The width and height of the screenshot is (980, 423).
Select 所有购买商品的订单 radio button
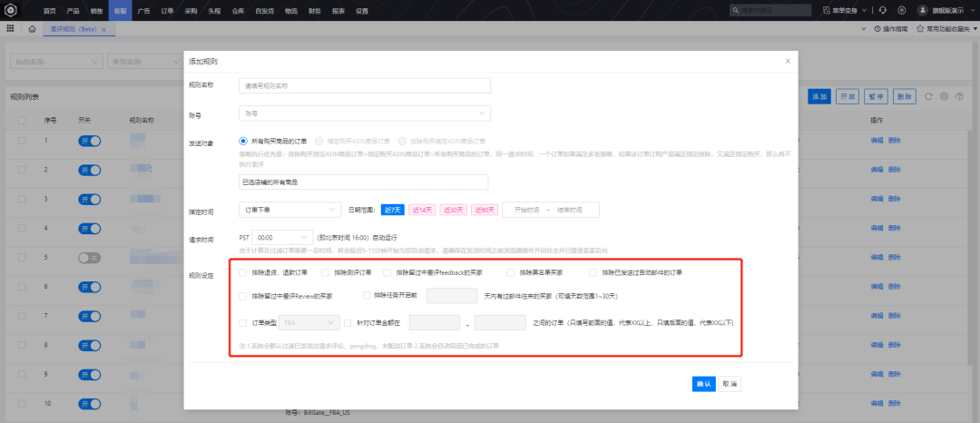click(x=243, y=141)
